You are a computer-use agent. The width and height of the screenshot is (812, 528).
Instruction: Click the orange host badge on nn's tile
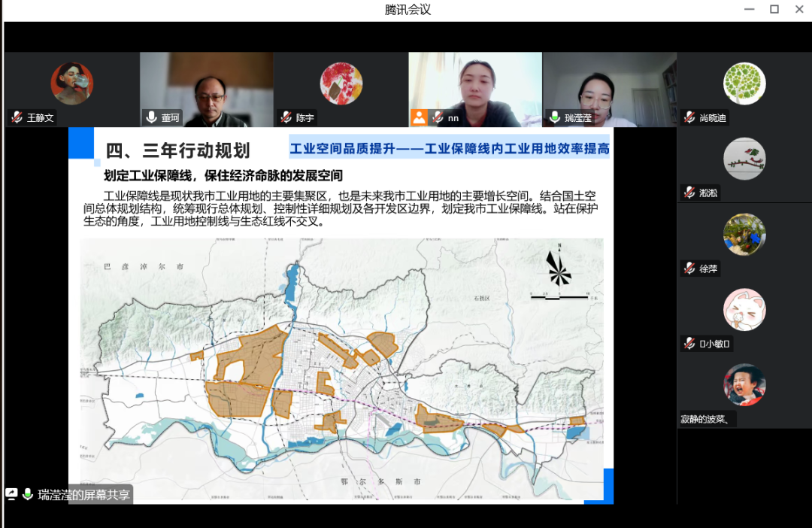pos(419,117)
